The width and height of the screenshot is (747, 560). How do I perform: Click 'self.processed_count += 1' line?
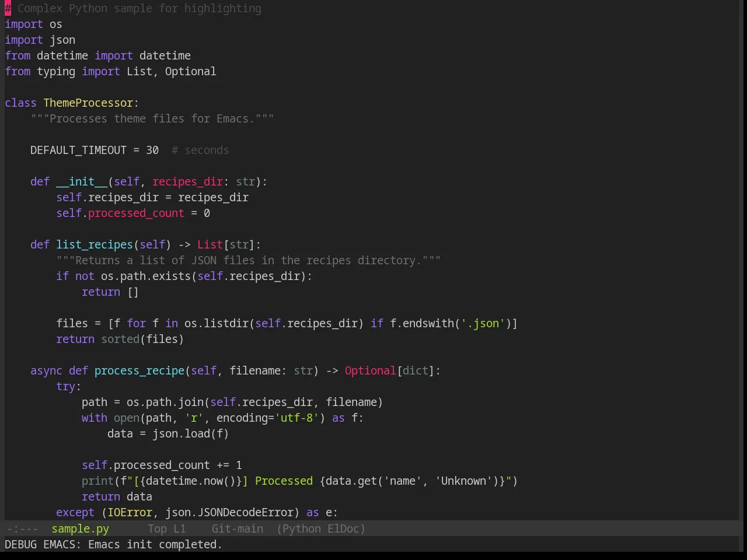point(162,466)
